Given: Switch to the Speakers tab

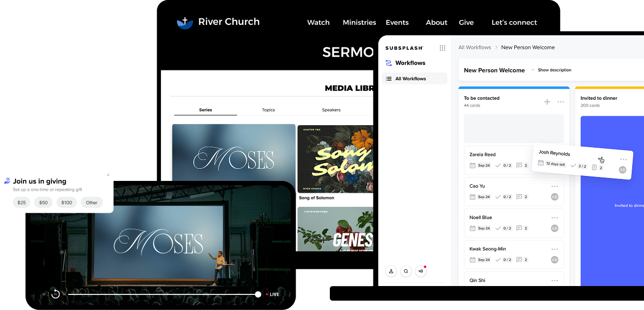Looking at the screenshot, I should [x=331, y=110].
